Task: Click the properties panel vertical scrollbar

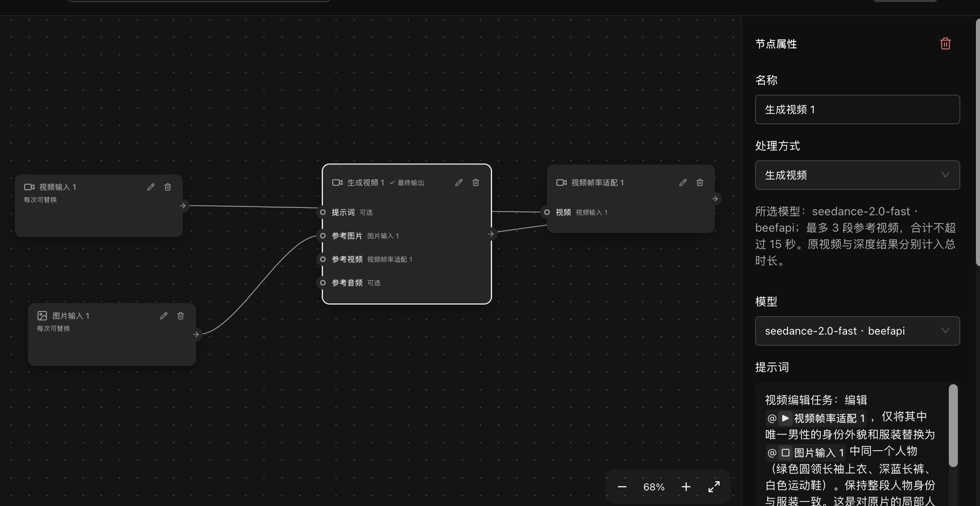Action: 978,142
